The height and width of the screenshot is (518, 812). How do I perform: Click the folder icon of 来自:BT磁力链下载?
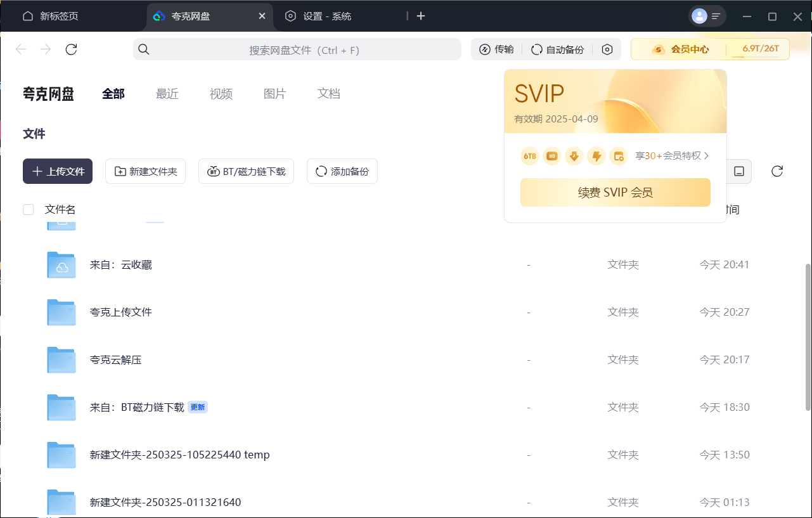click(61, 407)
